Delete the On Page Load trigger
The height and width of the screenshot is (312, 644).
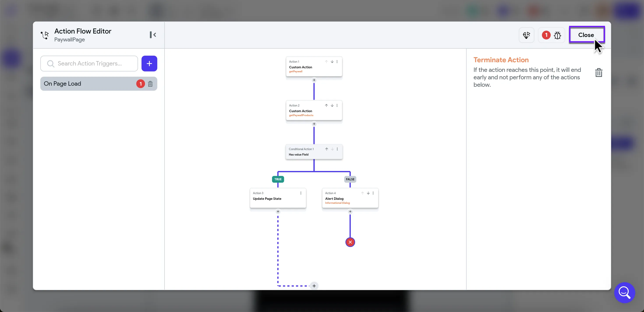click(150, 84)
